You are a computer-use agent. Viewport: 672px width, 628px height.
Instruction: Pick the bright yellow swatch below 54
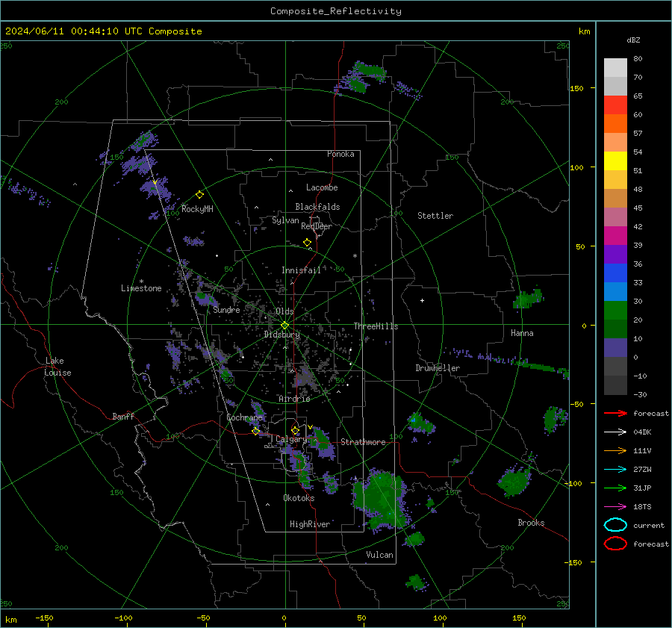pos(615,161)
